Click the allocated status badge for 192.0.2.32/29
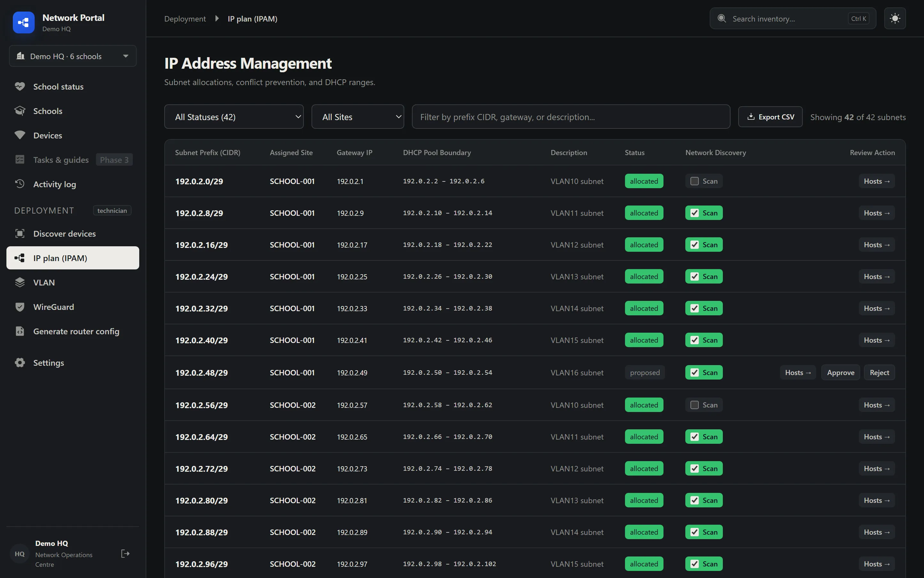This screenshot has width=924, height=578. [x=644, y=308]
